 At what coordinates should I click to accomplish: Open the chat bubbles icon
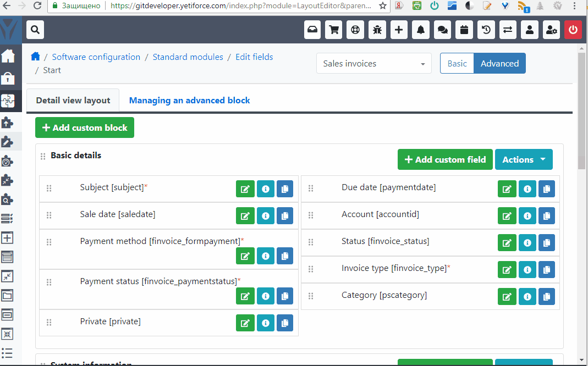(442, 30)
